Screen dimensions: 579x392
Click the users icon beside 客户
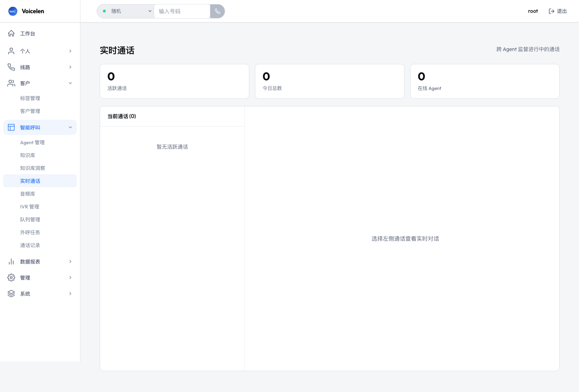tap(11, 83)
